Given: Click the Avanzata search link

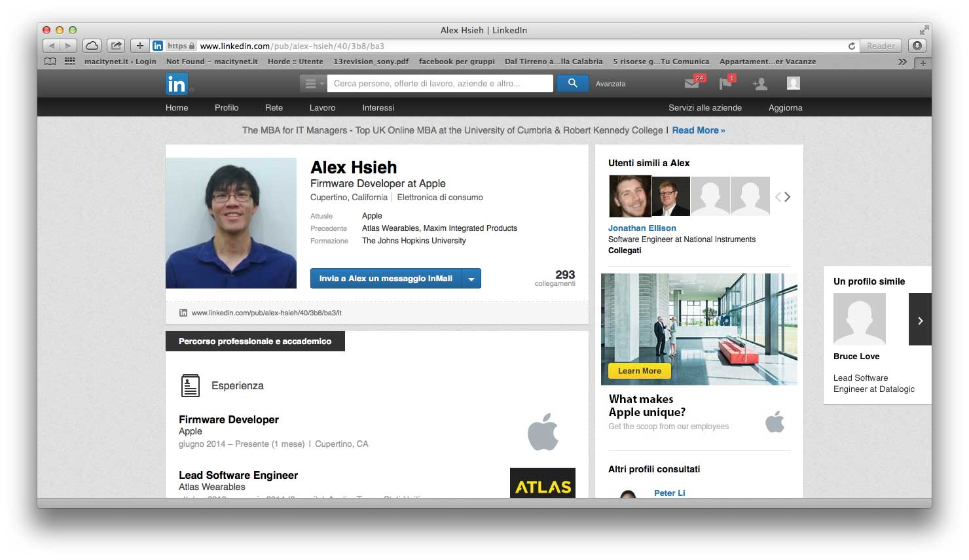Looking at the screenshot, I should [x=611, y=84].
